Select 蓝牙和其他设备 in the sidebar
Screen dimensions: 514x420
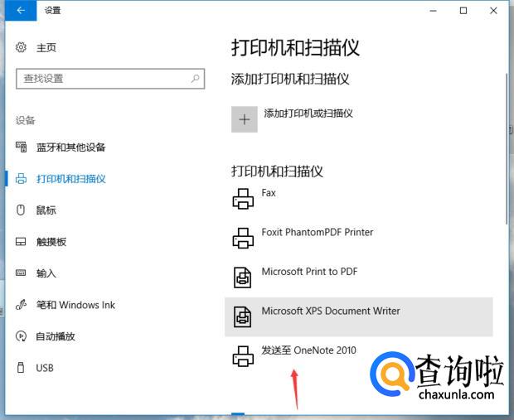pos(70,147)
